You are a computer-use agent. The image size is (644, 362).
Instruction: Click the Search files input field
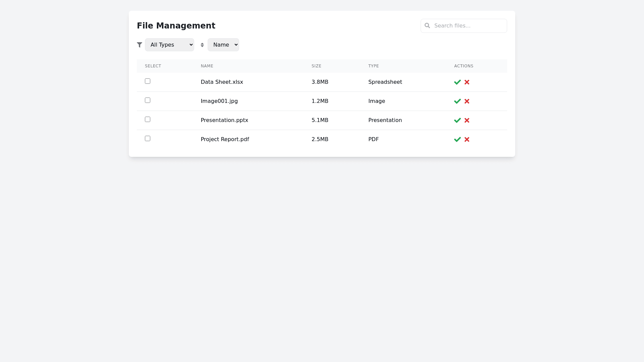pyautogui.click(x=468, y=26)
